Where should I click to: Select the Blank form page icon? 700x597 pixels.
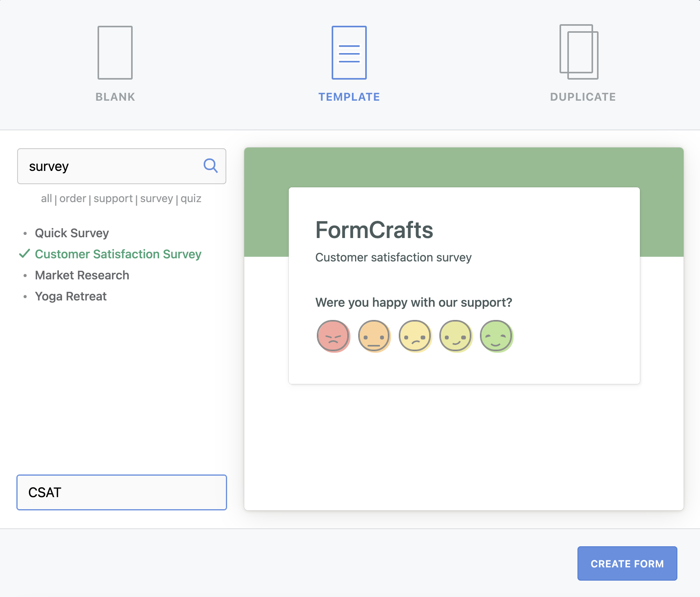(115, 53)
